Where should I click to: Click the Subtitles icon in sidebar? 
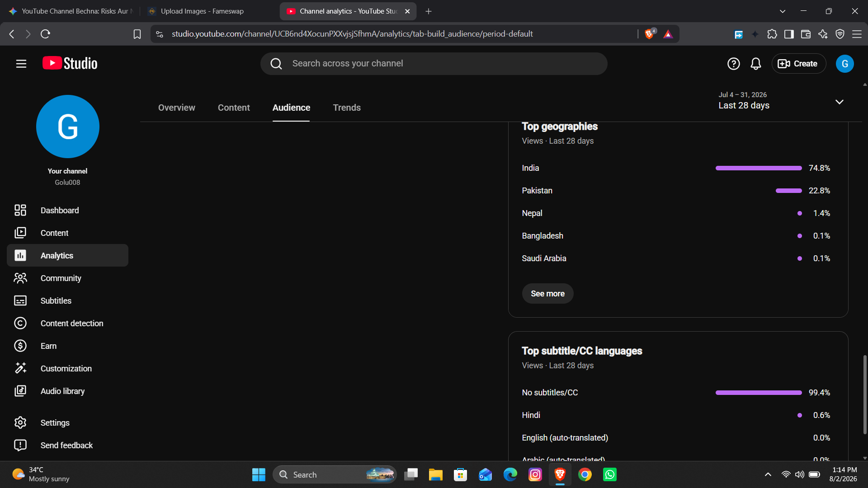coord(20,300)
